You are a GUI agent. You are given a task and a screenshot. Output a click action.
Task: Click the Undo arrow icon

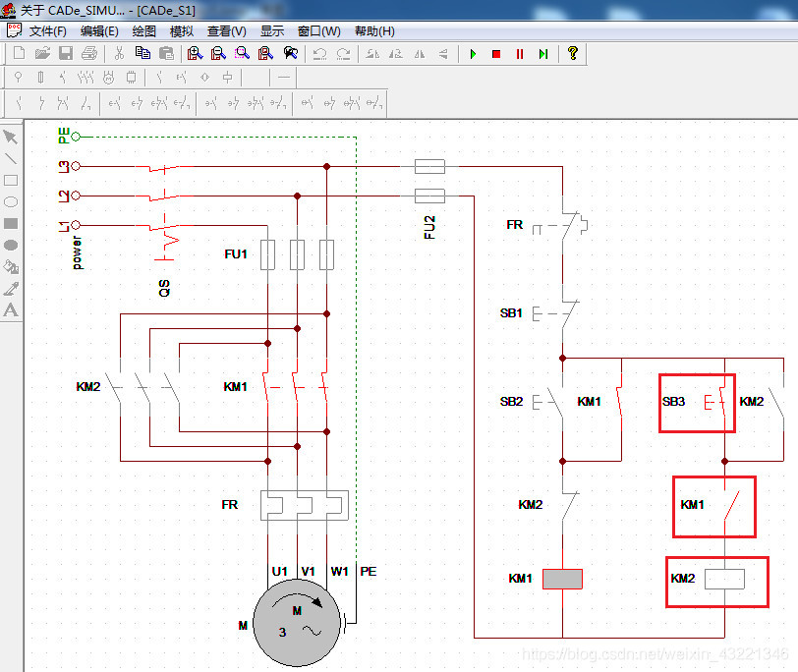coord(319,54)
